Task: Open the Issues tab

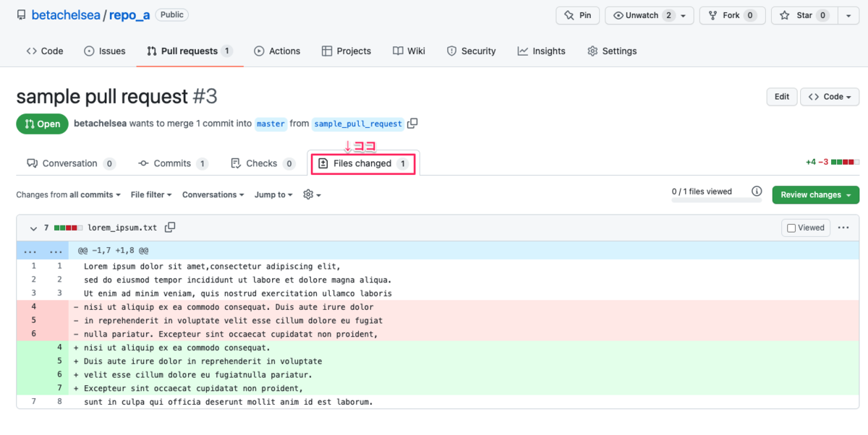Action: pyautogui.click(x=105, y=51)
